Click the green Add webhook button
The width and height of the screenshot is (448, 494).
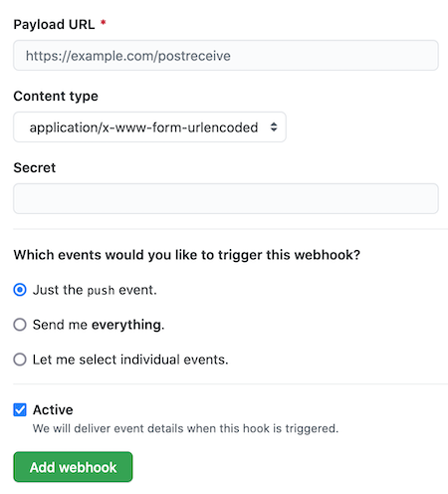click(73, 467)
